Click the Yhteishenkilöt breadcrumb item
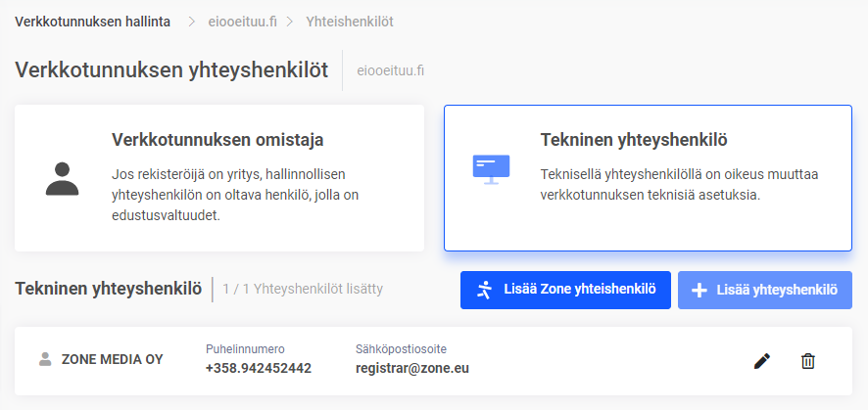 point(350,21)
